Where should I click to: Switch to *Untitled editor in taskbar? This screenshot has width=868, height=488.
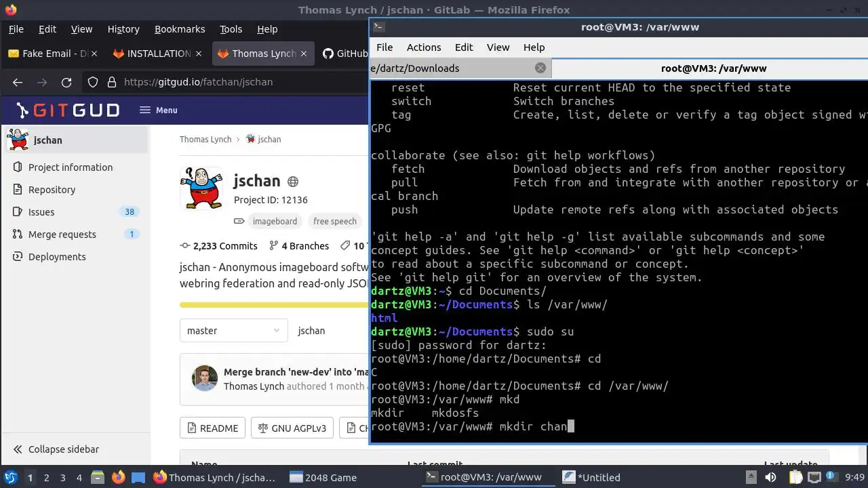click(591, 477)
